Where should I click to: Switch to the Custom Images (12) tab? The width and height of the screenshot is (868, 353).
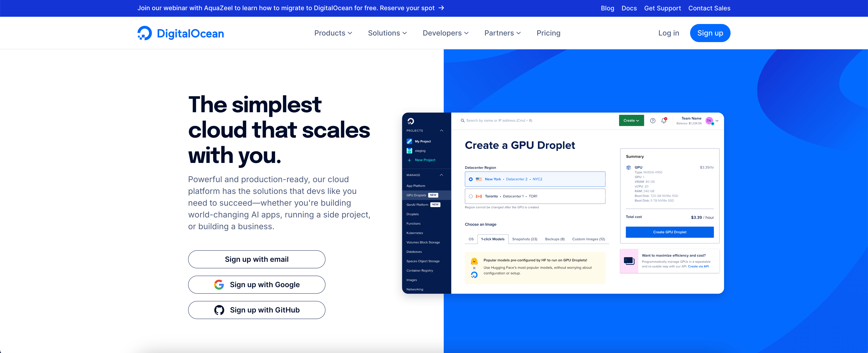click(588, 239)
